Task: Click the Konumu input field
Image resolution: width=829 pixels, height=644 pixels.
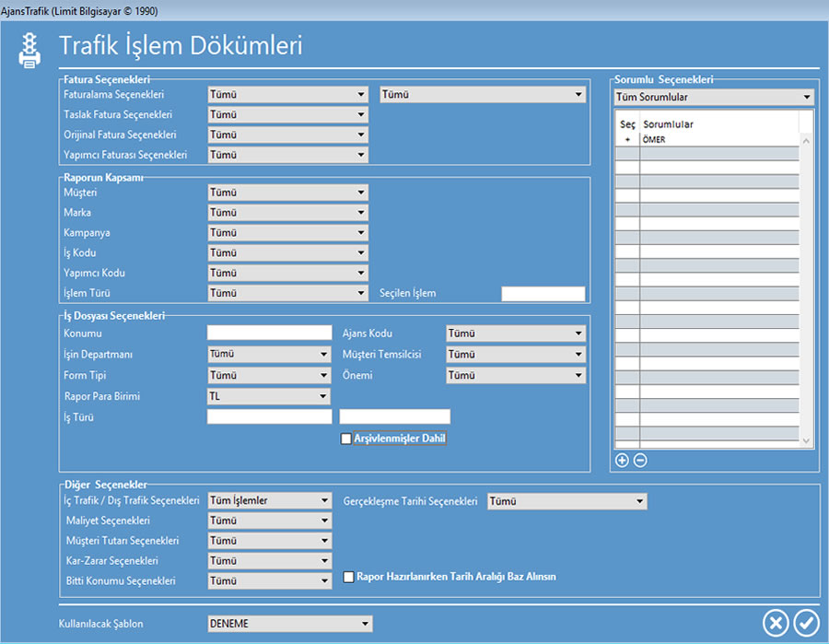Action: (269, 333)
